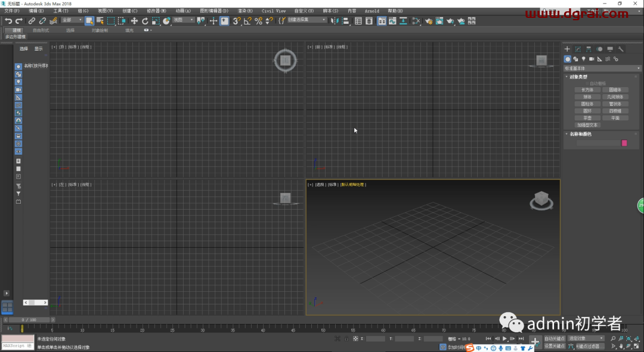Click the Mirror tool icon
The image size is (644, 352).
tap(335, 20)
